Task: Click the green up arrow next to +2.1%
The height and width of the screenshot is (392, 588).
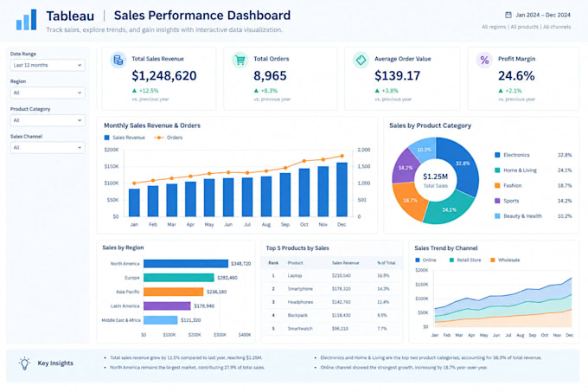Action: pyautogui.click(x=501, y=90)
